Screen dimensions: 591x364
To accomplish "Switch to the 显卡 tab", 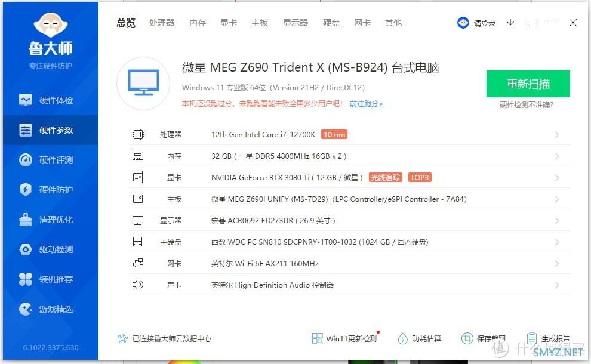I will tap(229, 23).
